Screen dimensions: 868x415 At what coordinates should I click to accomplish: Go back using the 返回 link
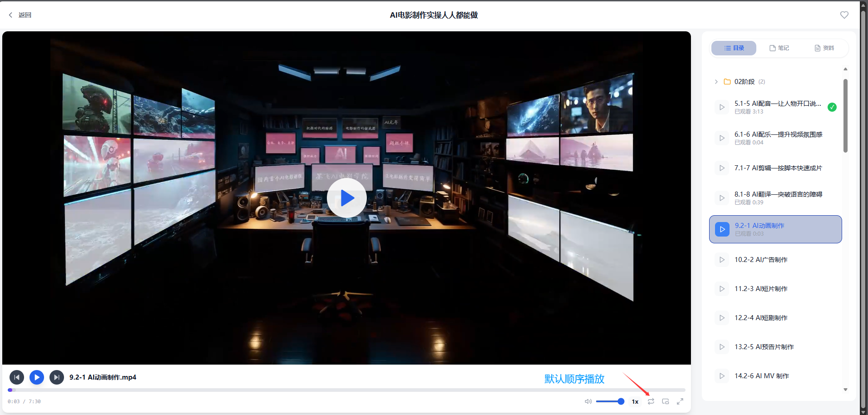(x=20, y=15)
